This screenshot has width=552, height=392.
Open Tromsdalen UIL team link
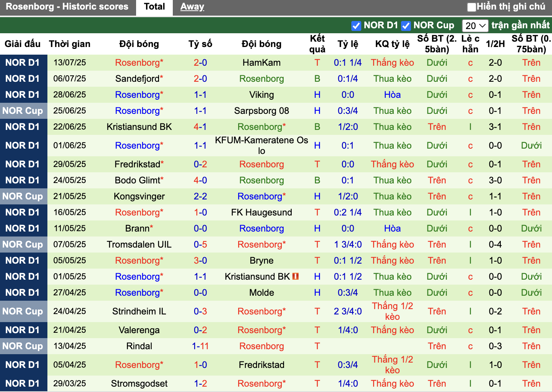coord(139,245)
